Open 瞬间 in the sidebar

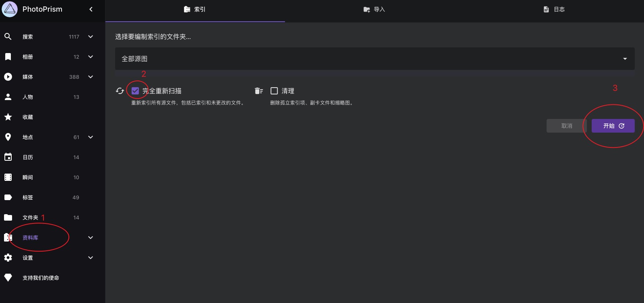click(x=28, y=177)
